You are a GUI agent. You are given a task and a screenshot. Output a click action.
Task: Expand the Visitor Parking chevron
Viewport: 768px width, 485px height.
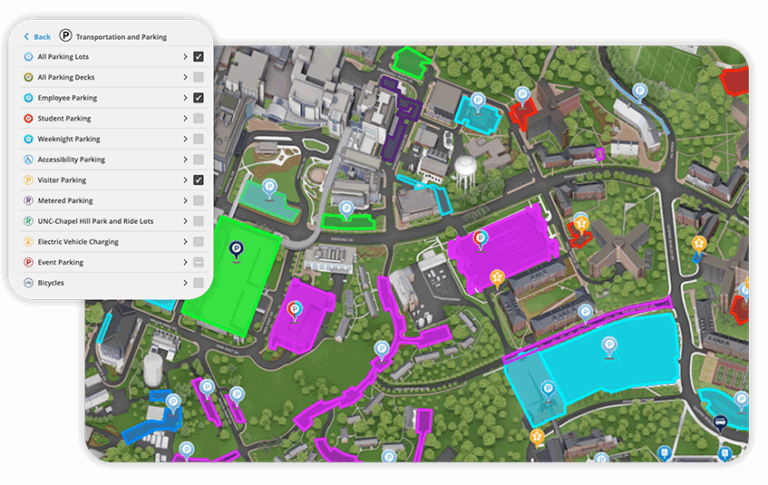coord(185,180)
